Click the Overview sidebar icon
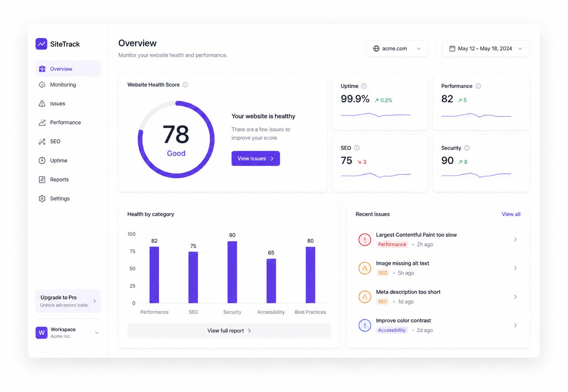 click(42, 69)
